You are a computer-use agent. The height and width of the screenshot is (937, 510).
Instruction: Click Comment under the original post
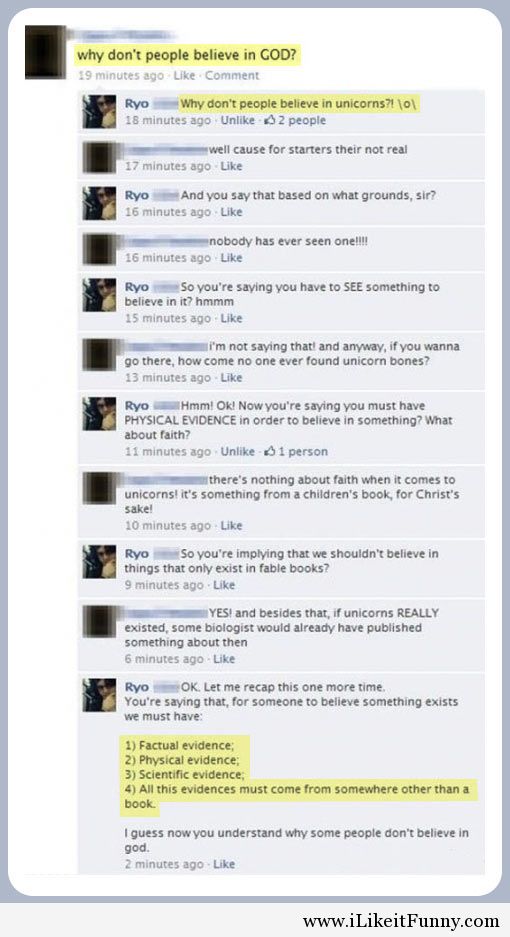tap(232, 75)
